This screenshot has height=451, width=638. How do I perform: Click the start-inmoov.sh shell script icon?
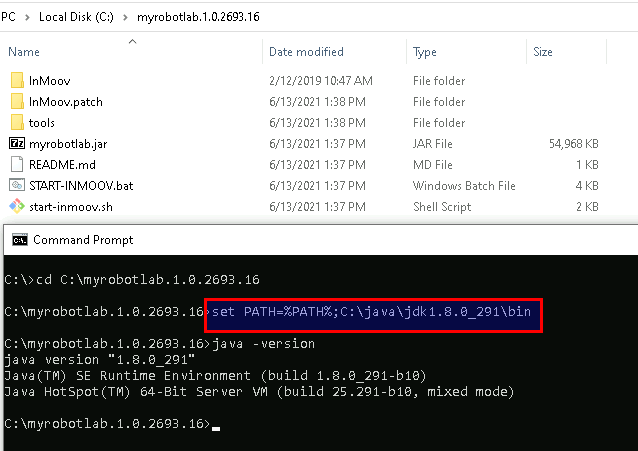coord(17,206)
